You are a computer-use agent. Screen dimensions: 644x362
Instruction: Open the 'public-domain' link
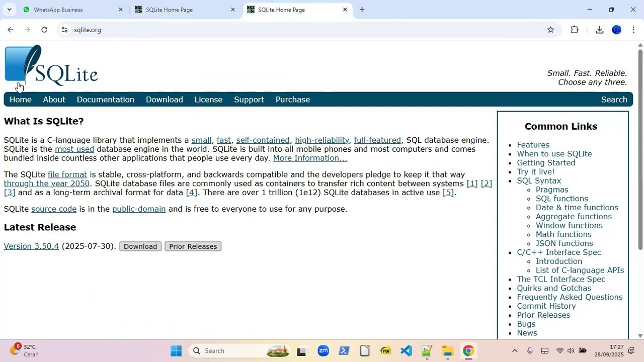[139, 209]
